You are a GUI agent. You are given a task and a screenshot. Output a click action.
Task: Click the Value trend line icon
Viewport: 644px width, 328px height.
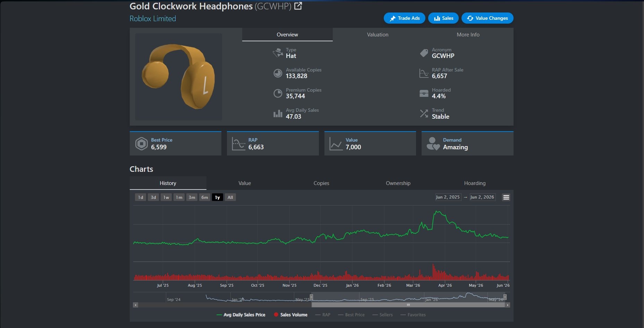click(336, 144)
